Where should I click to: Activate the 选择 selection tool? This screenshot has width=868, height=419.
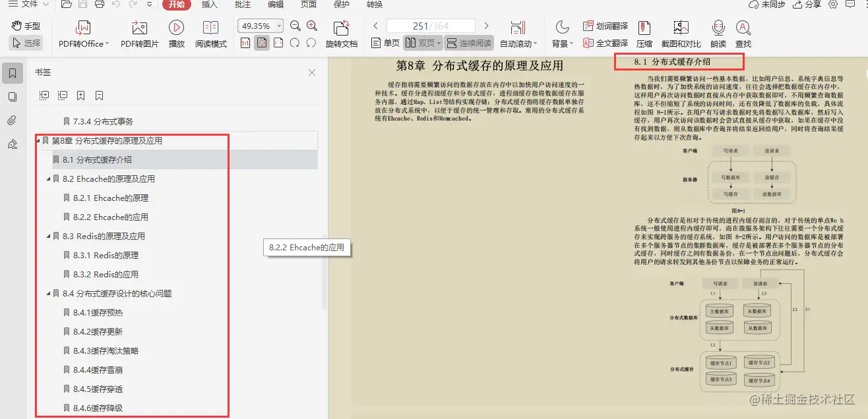point(25,41)
